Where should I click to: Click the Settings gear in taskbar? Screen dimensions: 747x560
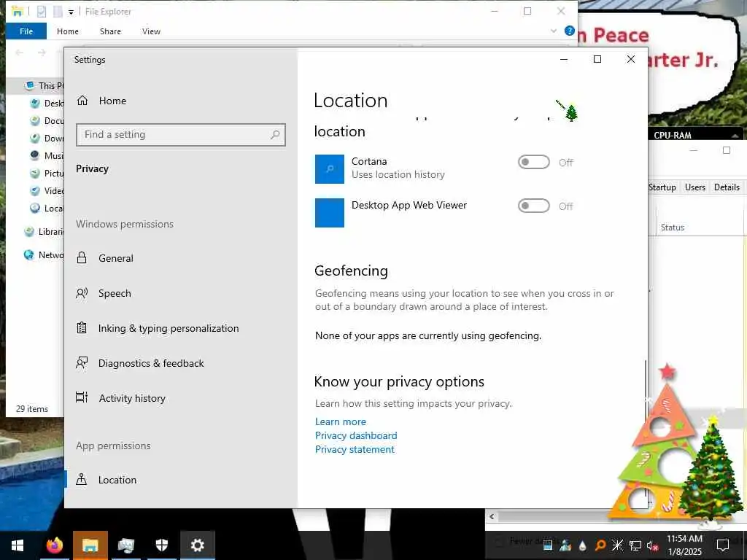[x=197, y=545]
